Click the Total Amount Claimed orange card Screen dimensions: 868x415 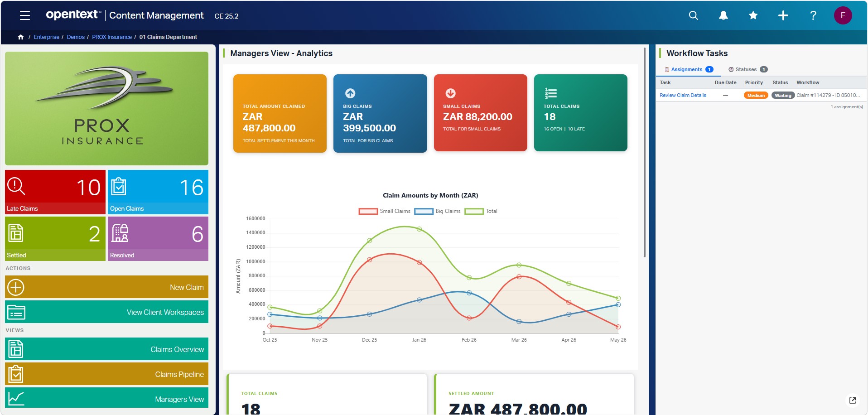280,113
